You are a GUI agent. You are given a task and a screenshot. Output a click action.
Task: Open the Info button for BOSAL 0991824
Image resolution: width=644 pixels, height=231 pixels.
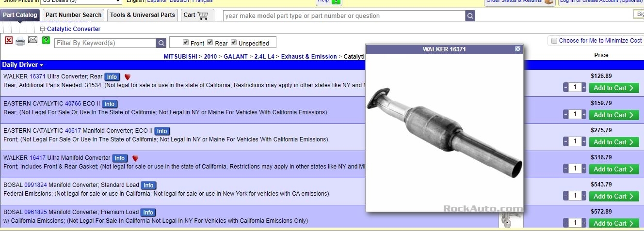[148, 185]
